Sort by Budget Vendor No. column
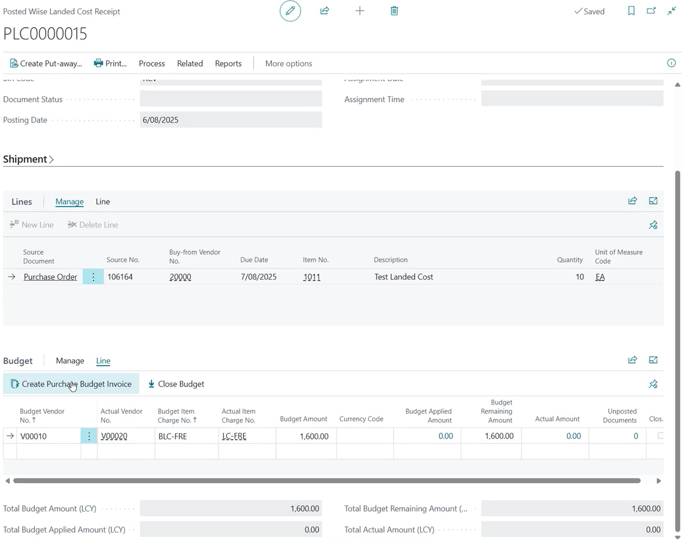This screenshot has width=688, height=540. [x=42, y=415]
